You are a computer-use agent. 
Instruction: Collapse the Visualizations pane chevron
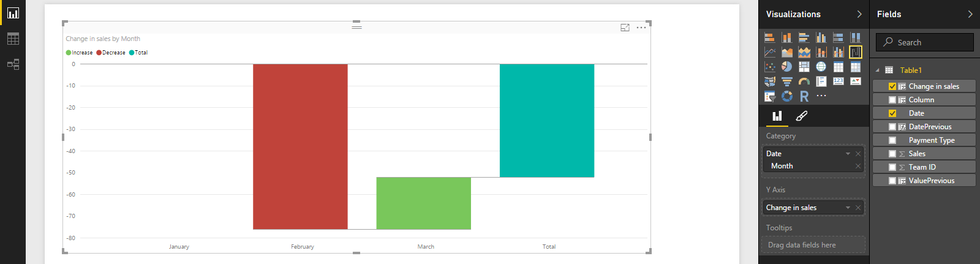pos(859,14)
